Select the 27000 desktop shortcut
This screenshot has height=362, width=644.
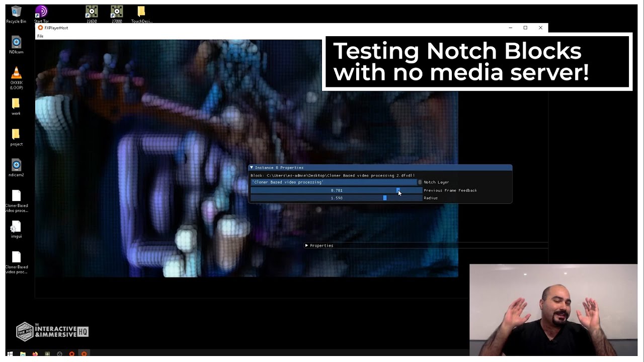[117, 15]
